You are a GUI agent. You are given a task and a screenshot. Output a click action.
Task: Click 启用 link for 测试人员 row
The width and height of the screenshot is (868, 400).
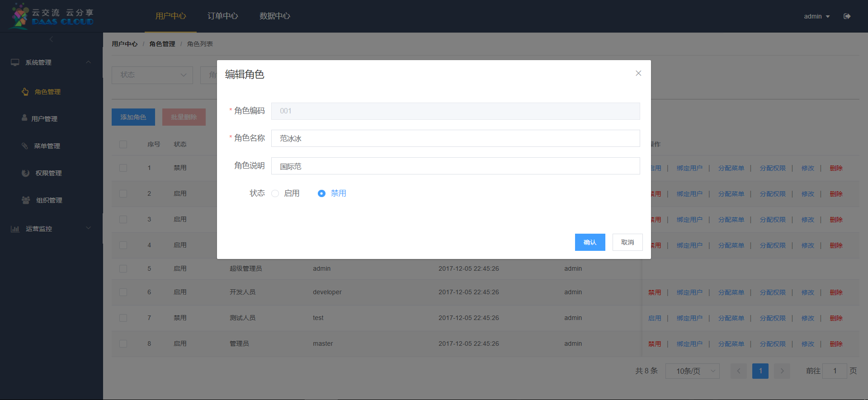tap(655, 318)
